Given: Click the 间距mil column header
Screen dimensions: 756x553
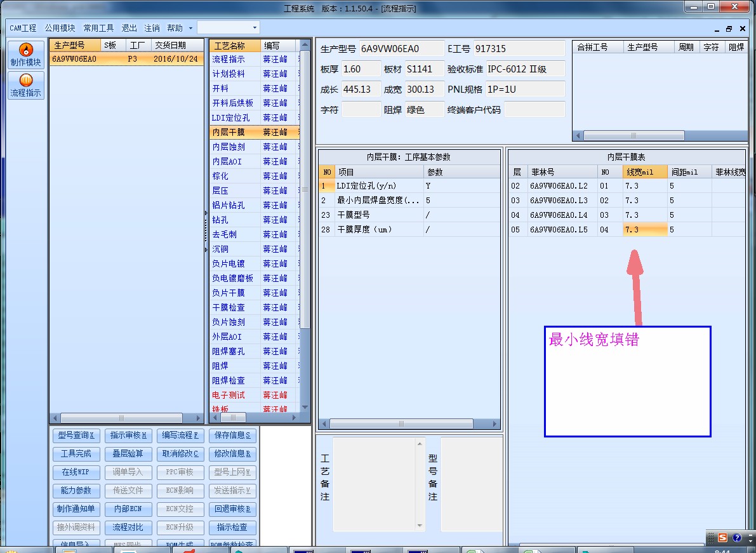Looking at the screenshot, I should tap(689, 172).
